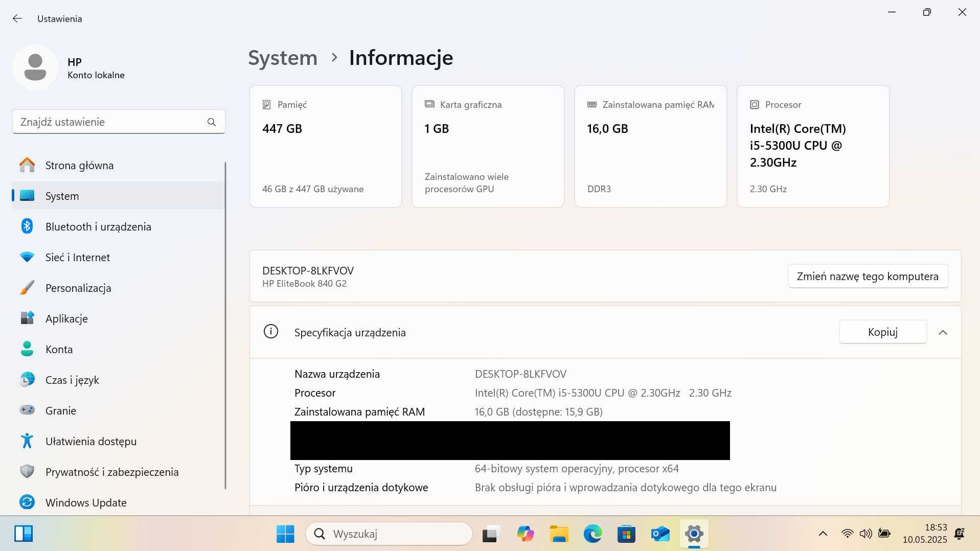Click the 'HP EliteBook 840 G2' text
The width and height of the screenshot is (980, 551).
pyautogui.click(x=304, y=284)
